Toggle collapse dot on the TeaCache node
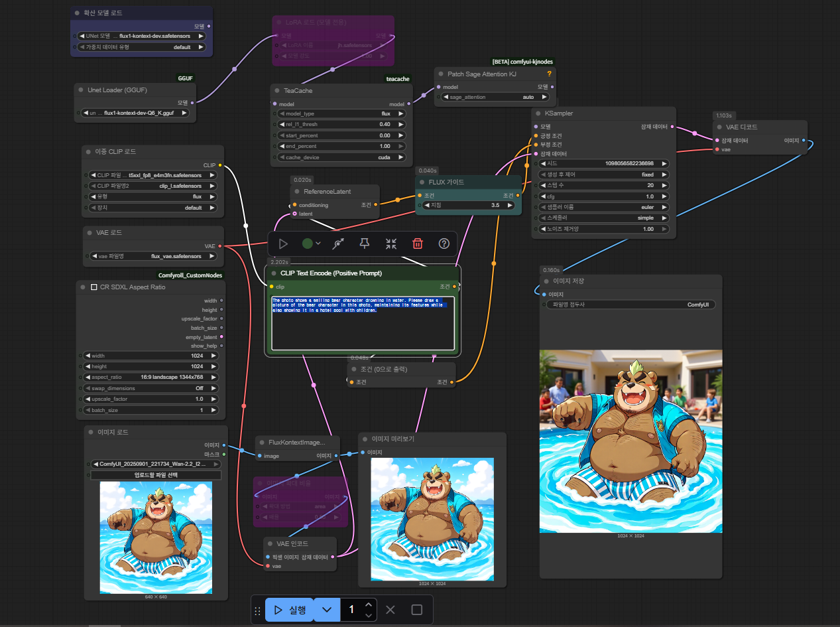 pyautogui.click(x=278, y=91)
